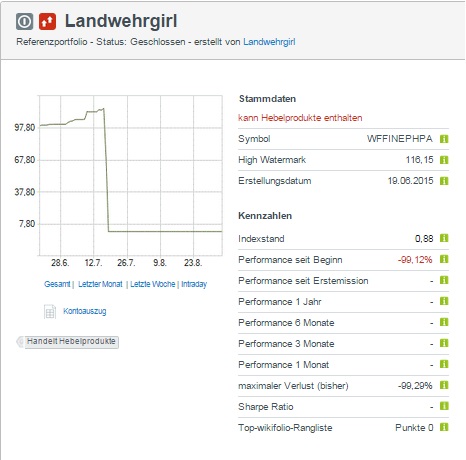
Task: Select the max loss value -99,29%
Action: tap(415, 386)
